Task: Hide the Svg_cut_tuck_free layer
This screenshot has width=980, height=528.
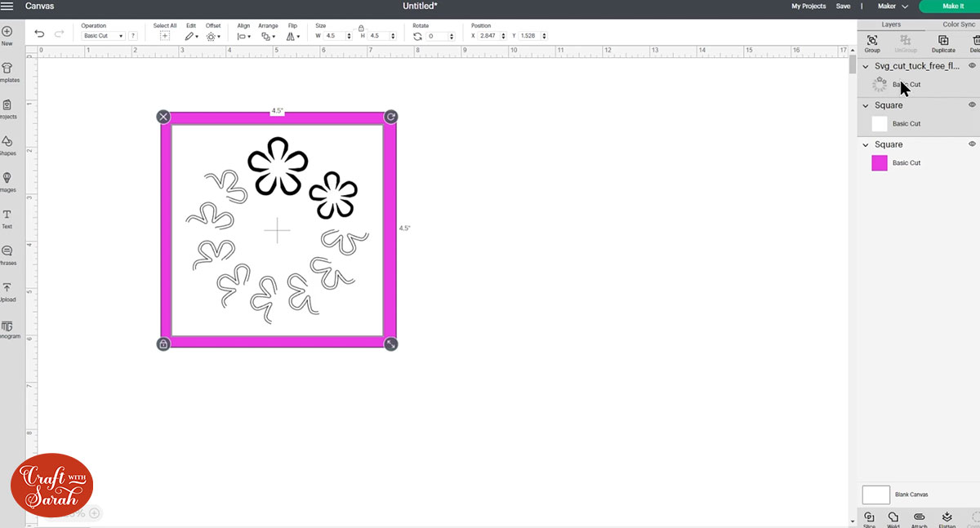Action: coord(972,65)
